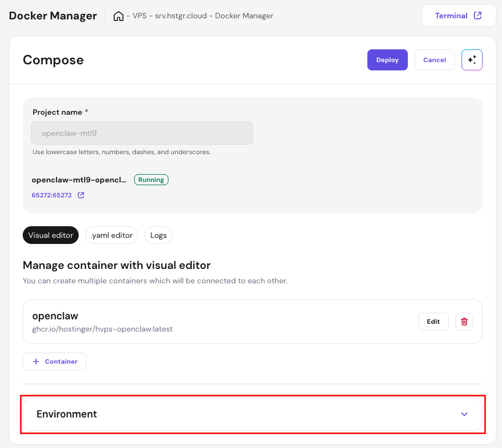
Task: Click the Running status badge
Action: tap(151, 179)
